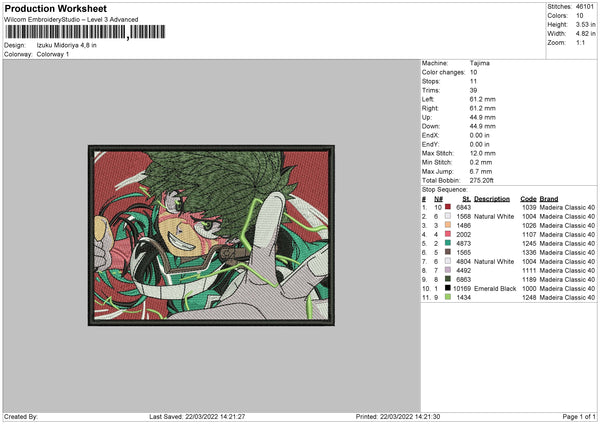Click thread code '1039' in stop 1 row
Screen dimensions: 600x424
529,207
